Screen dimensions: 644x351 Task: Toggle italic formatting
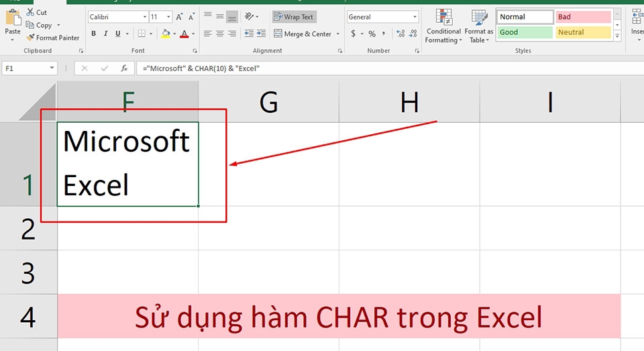point(105,34)
